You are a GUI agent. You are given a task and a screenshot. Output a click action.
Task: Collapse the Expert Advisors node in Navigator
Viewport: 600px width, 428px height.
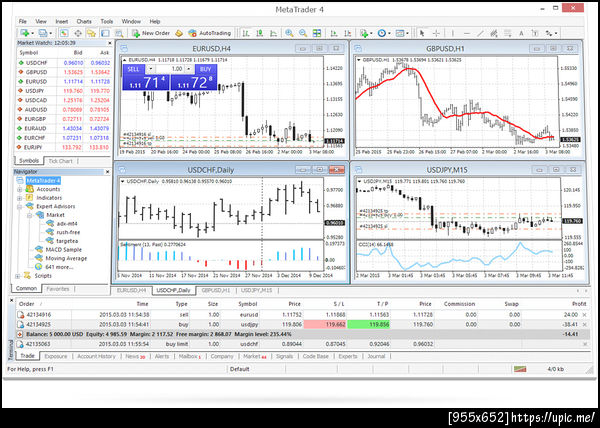pyautogui.click(x=20, y=207)
